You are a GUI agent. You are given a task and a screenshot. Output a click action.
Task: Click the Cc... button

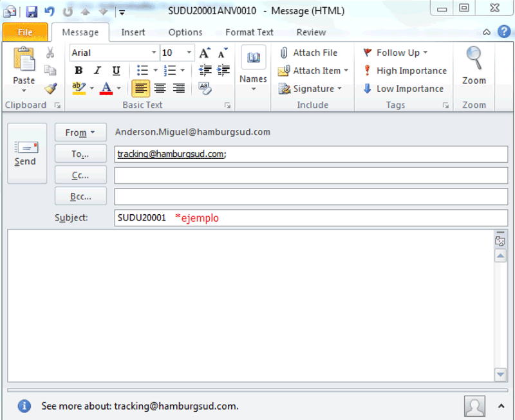[80, 175]
